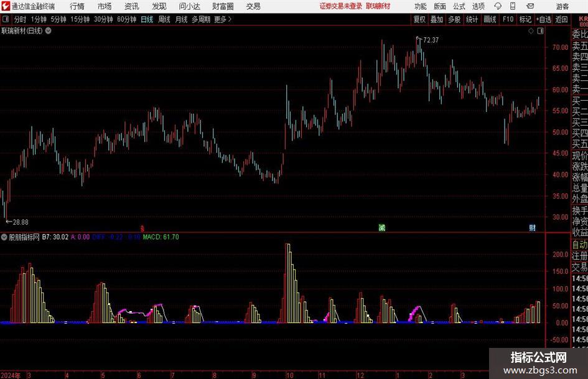Open the 多周期 multi-period view
The image size is (588, 379).
[201, 19]
